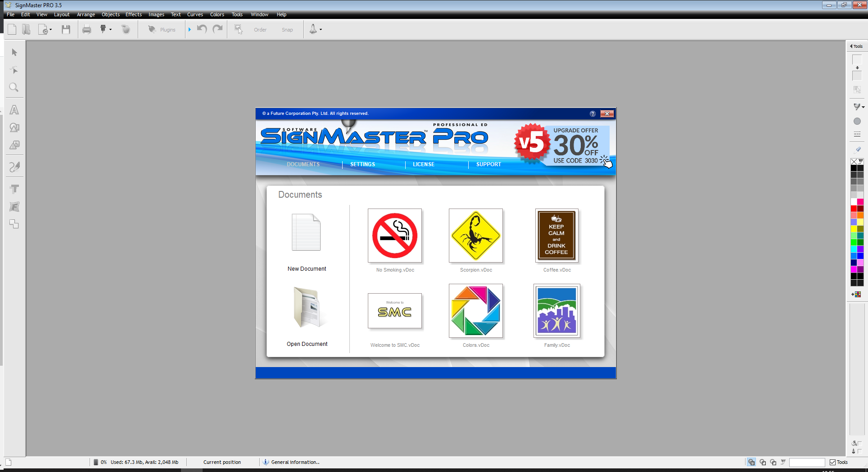The width and height of the screenshot is (868, 472).
Task: Open the Coffee.vDoc thumbnail
Action: [557, 236]
